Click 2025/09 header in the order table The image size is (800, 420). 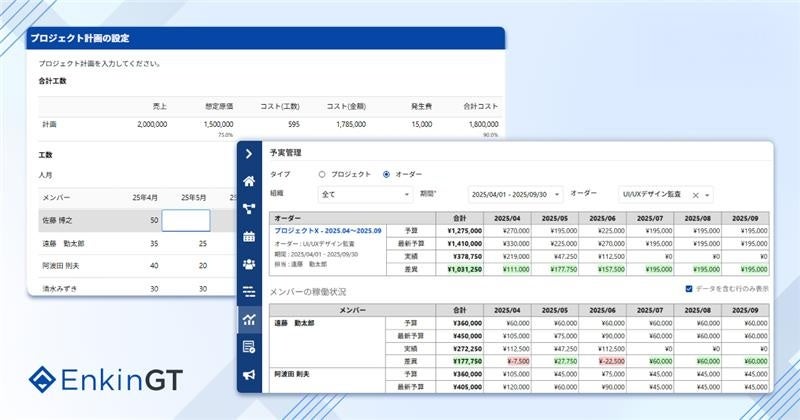click(745, 218)
